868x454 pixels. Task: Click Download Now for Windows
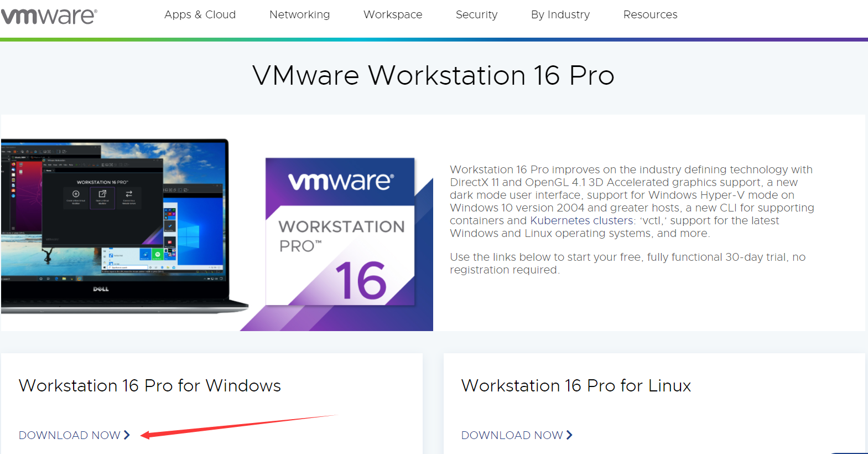[74, 435]
